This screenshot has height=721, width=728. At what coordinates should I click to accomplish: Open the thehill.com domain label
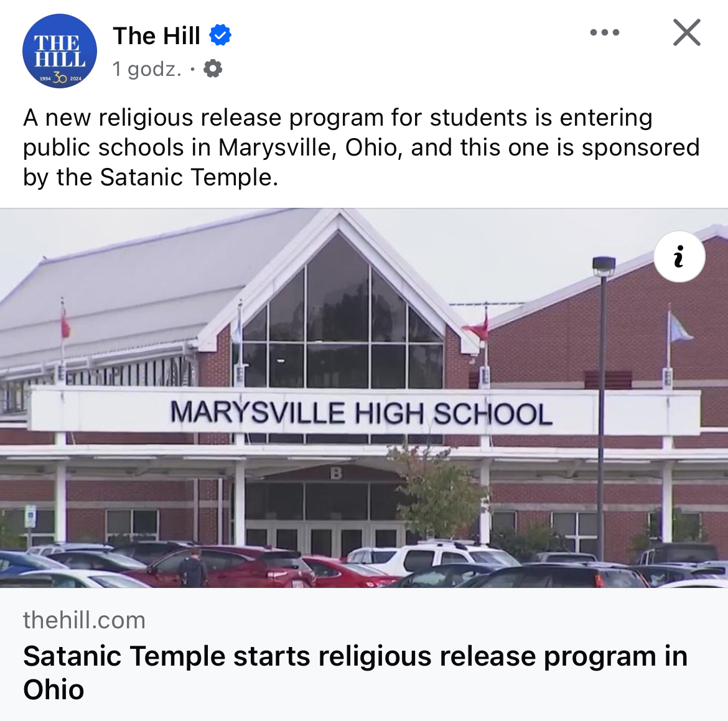pyautogui.click(x=84, y=620)
